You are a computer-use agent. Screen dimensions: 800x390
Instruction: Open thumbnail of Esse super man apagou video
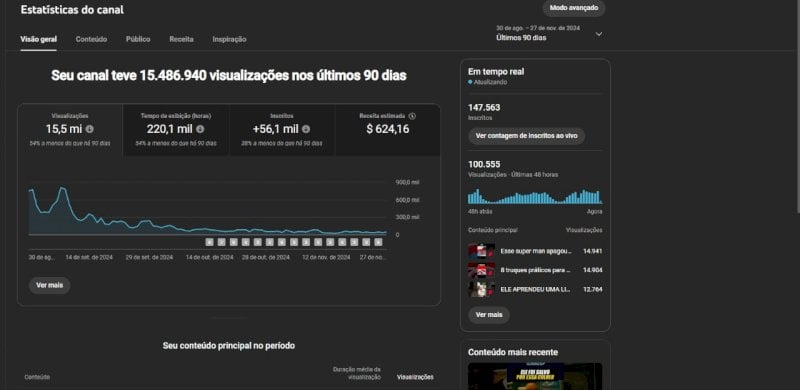481,251
